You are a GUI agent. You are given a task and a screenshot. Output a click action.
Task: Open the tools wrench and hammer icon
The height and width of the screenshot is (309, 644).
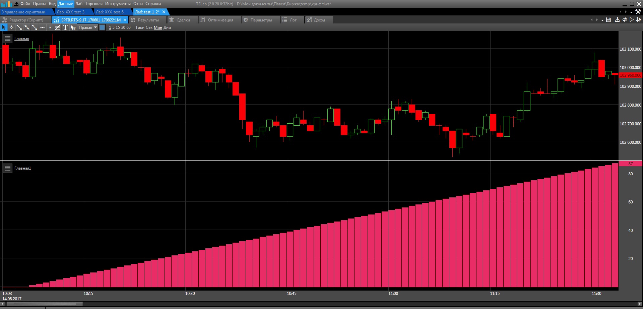tap(638, 12)
